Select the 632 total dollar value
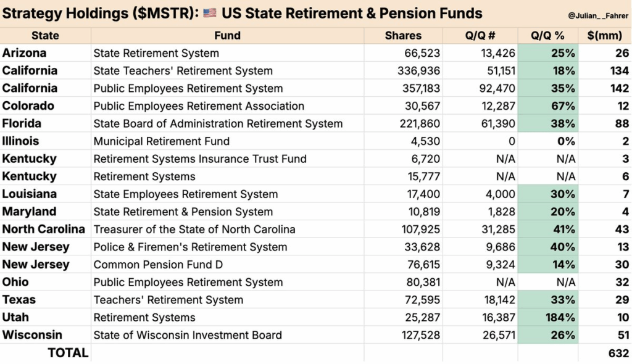 coord(618,353)
